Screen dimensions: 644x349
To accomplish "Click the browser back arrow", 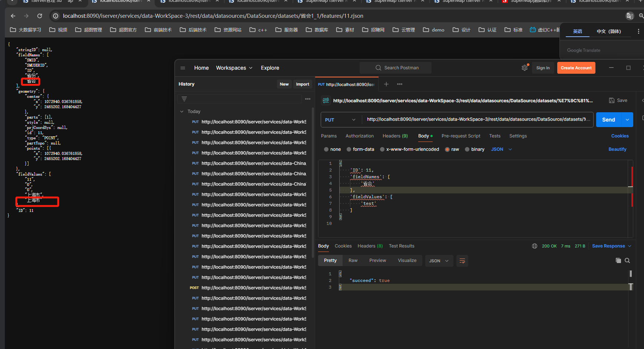I will 13,16.
